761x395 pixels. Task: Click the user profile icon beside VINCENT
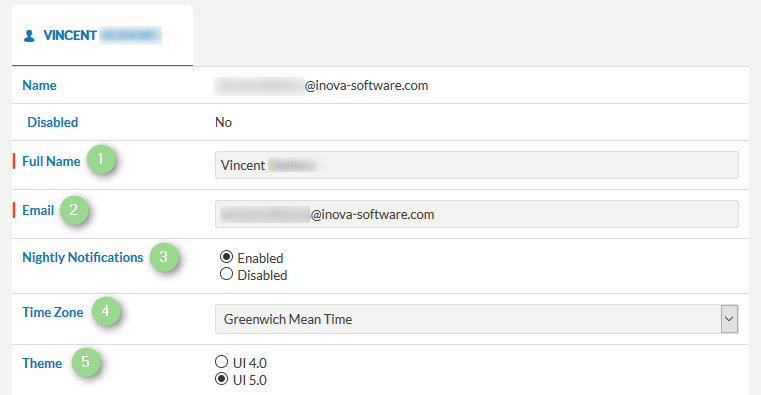pos(29,36)
